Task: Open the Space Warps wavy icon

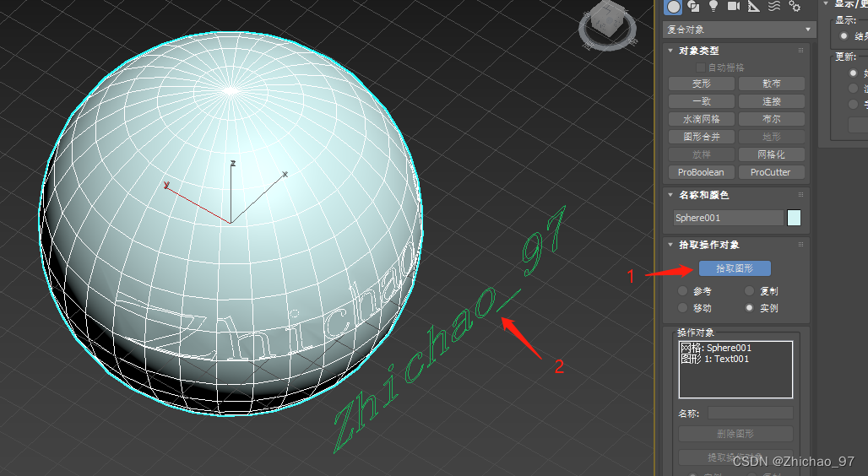Action: [x=774, y=6]
